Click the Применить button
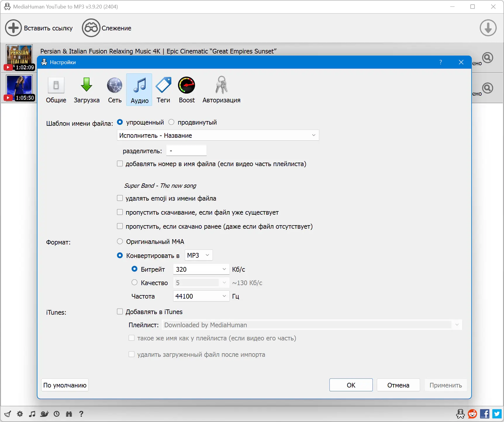Image resolution: width=504 pixels, height=422 pixels. tap(446, 385)
